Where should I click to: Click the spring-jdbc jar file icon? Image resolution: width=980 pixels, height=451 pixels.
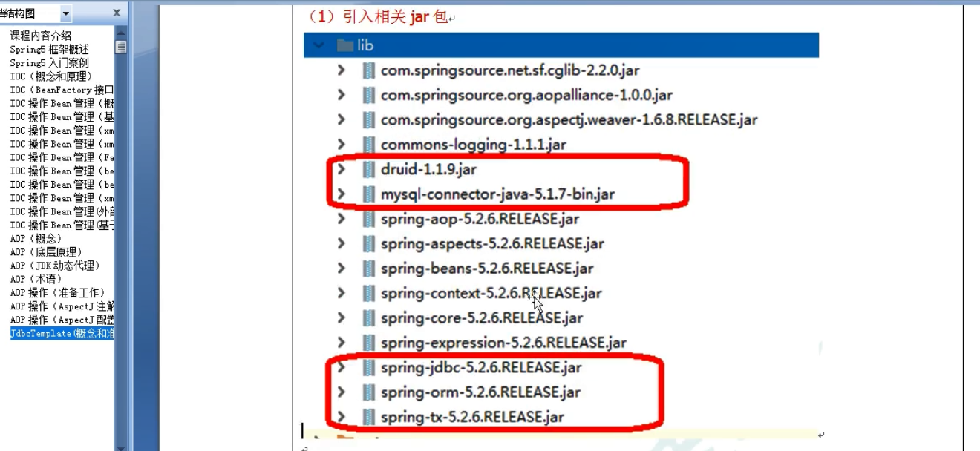pyautogui.click(x=368, y=367)
